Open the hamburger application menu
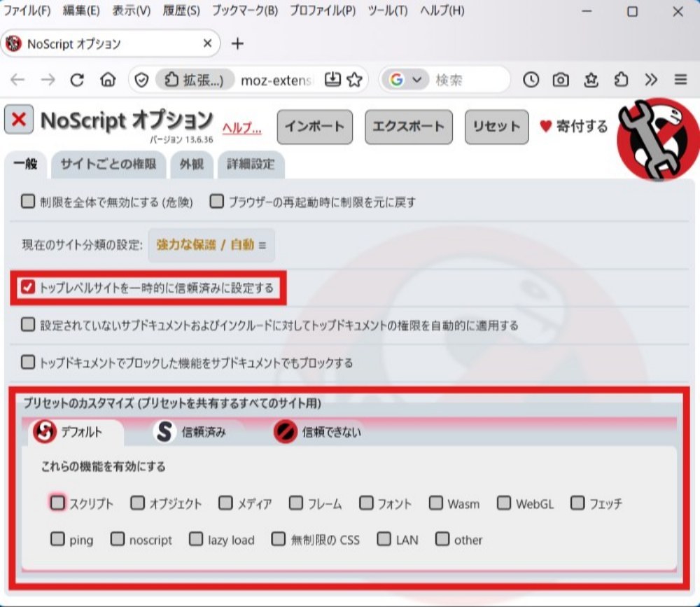700x607 pixels. 680,80
